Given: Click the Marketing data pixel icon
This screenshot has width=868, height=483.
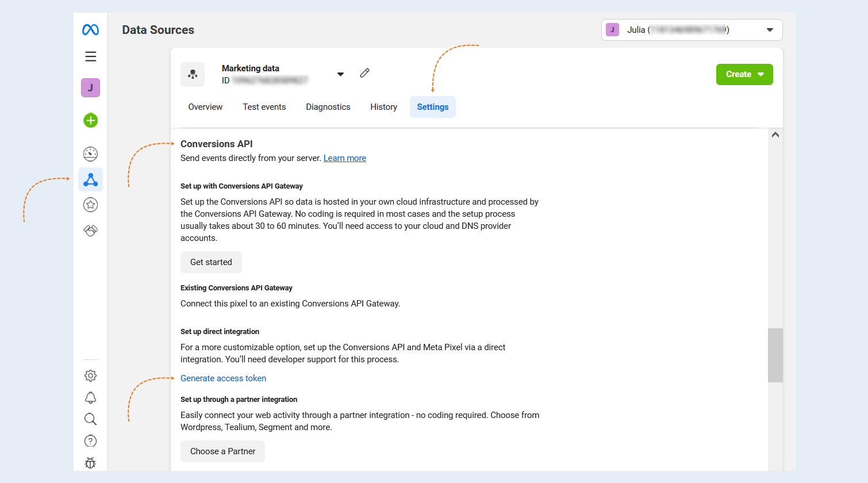Looking at the screenshot, I should click(193, 74).
